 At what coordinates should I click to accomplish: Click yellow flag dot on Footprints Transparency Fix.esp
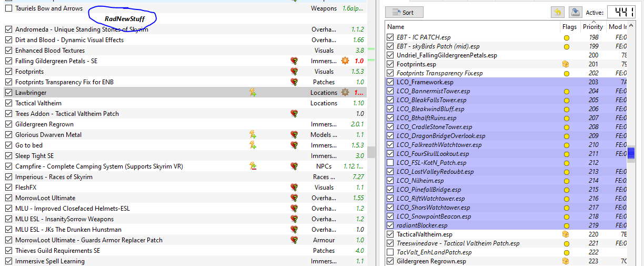(567, 73)
